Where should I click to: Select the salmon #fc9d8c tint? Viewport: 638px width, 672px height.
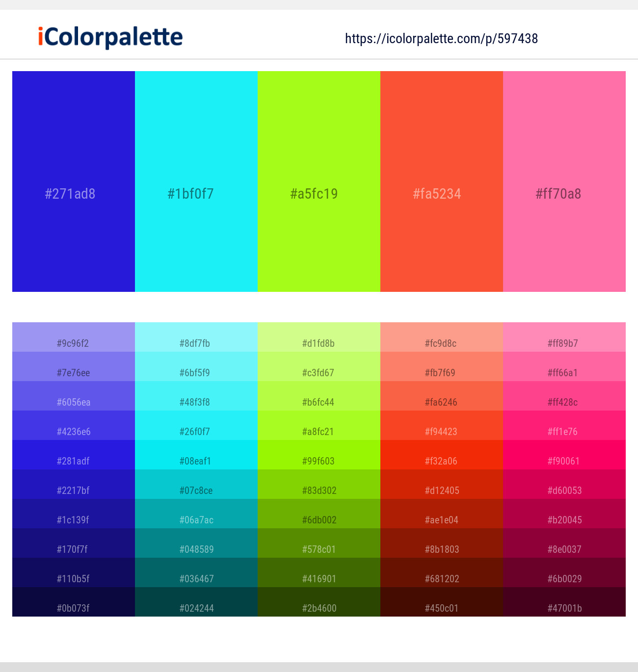click(442, 337)
